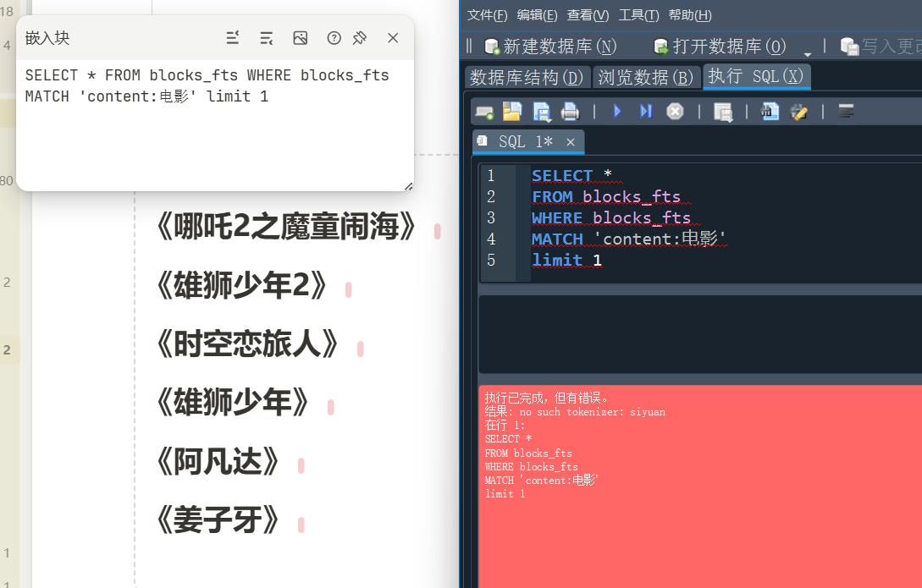This screenshot has height=588, width=922.
Task: Click the MATCH 'content:电影' editor line
Action: pos(629,239)
